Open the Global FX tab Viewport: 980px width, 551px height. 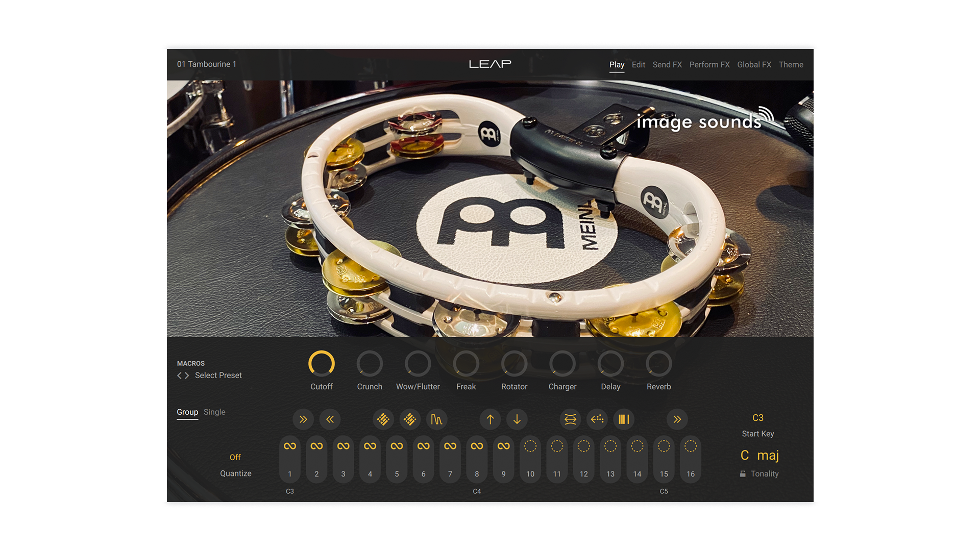(754, 64)
